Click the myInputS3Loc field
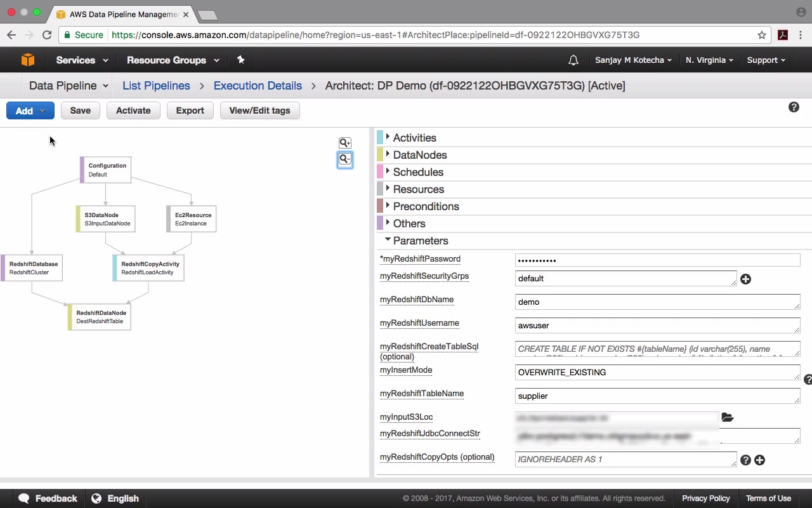812x508 pixels. (617, 418)
